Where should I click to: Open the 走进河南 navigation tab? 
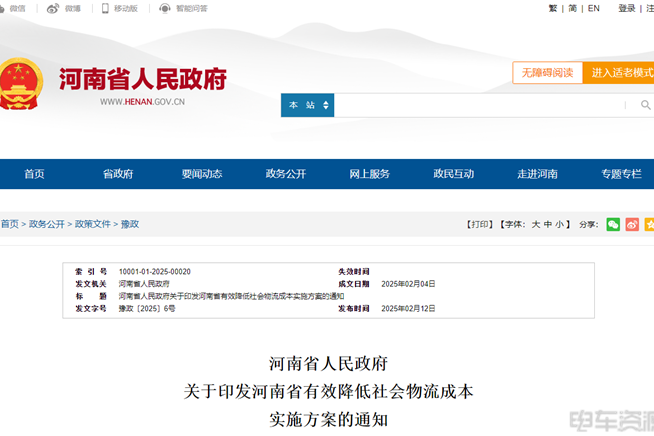537,174
